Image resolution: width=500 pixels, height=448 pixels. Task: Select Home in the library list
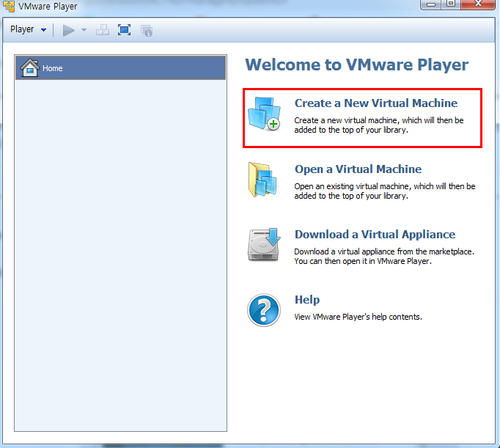click(120, 67)
